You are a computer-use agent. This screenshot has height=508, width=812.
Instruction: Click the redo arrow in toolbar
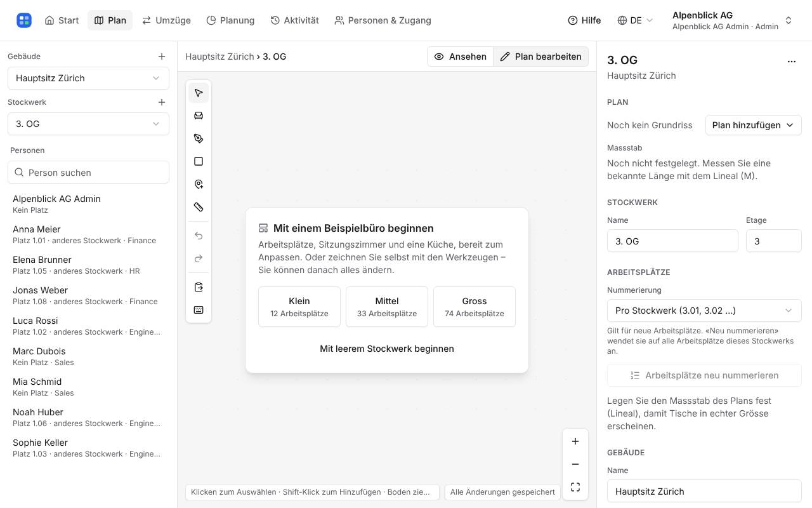point(199,258)
